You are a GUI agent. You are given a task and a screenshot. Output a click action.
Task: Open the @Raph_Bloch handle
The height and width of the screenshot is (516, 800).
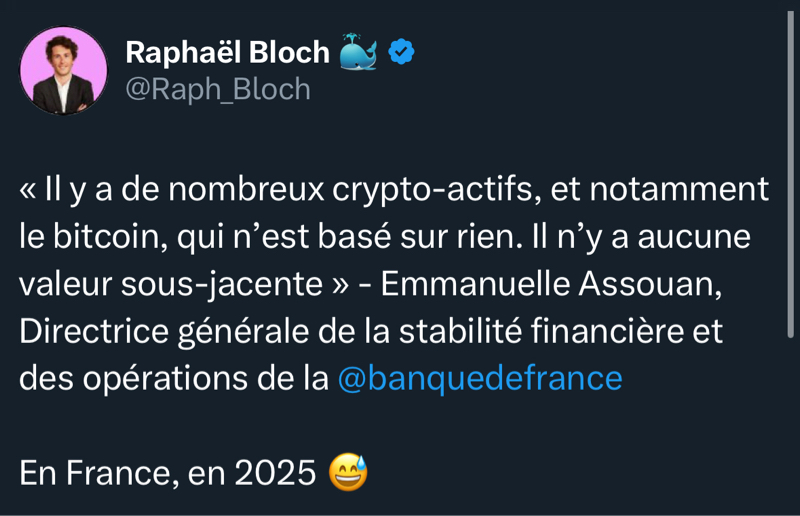218,89
